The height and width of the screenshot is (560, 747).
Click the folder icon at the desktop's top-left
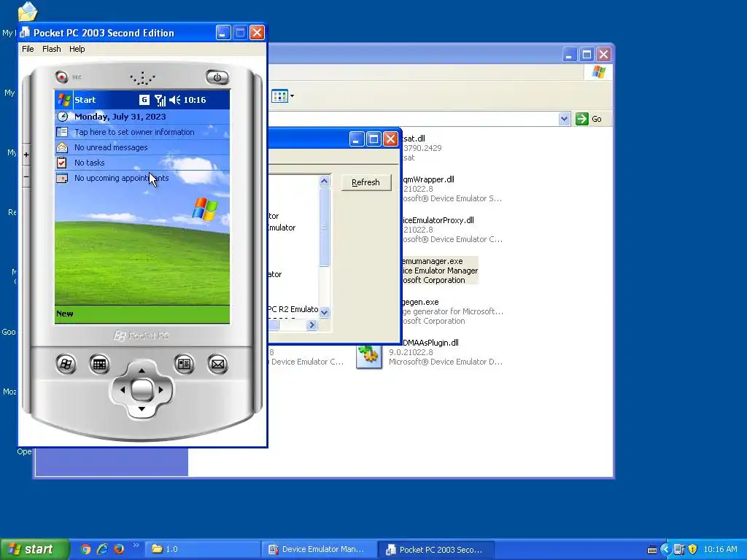pyautogui.click(x=28, y=12)
